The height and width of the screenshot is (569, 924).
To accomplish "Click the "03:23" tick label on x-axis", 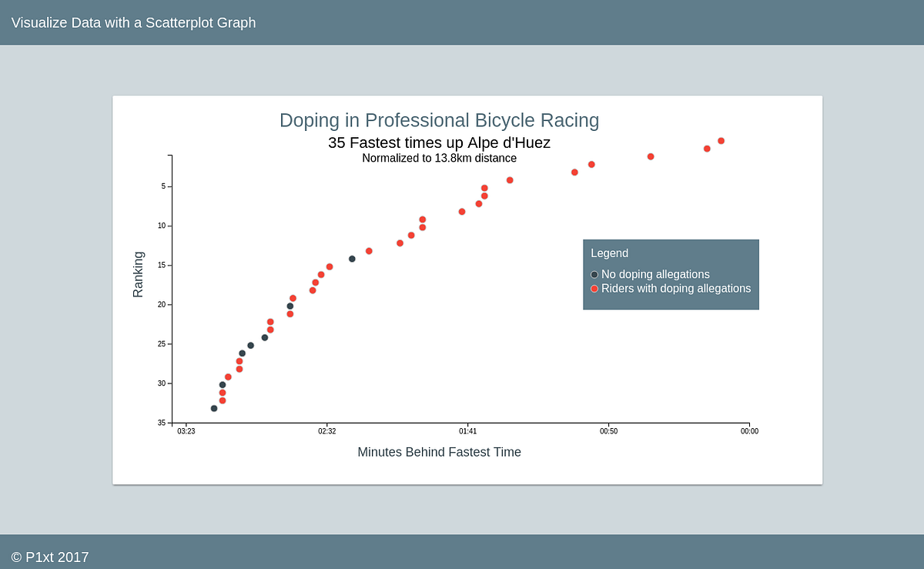I will tap(185, 431).
